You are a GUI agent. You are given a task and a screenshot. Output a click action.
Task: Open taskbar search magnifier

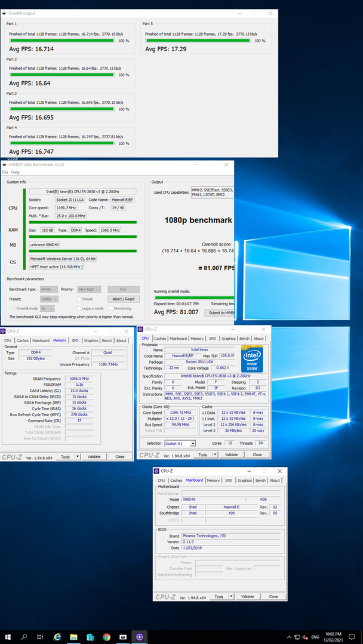pyautogui.click(x=24, y=637)
